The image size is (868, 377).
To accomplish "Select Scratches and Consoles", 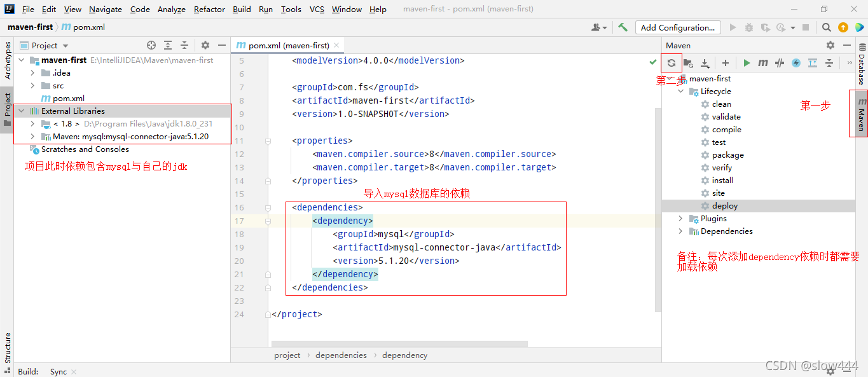I will [85, 149].
